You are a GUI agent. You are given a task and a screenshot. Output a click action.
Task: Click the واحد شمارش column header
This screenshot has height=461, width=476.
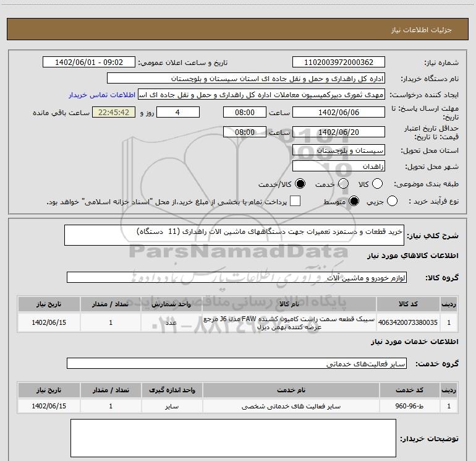(171, 304)
